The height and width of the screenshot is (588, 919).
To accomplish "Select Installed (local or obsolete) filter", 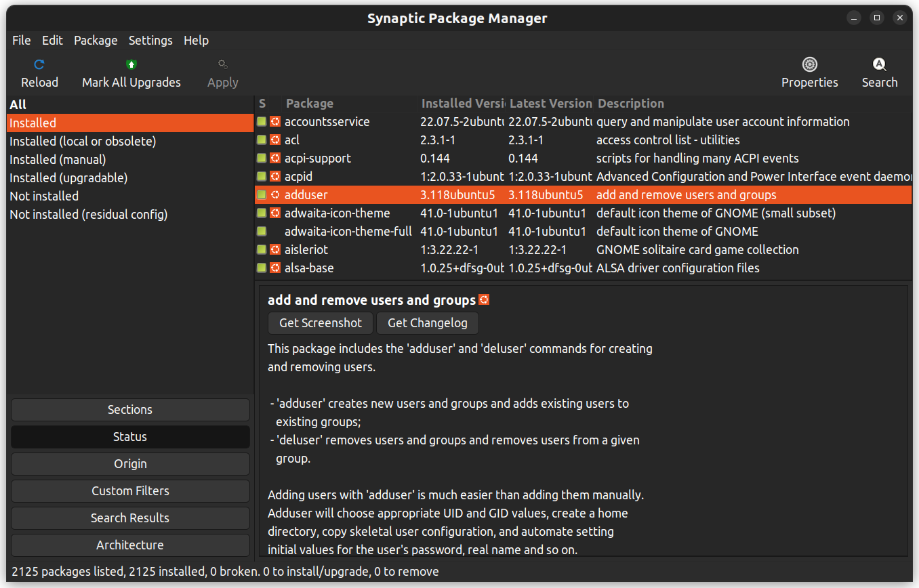I will [130, 141].
